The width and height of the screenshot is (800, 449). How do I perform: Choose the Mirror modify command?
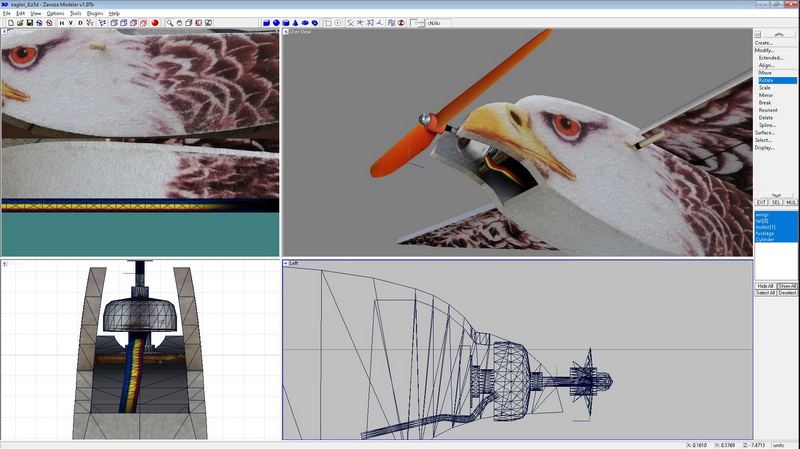766,95
